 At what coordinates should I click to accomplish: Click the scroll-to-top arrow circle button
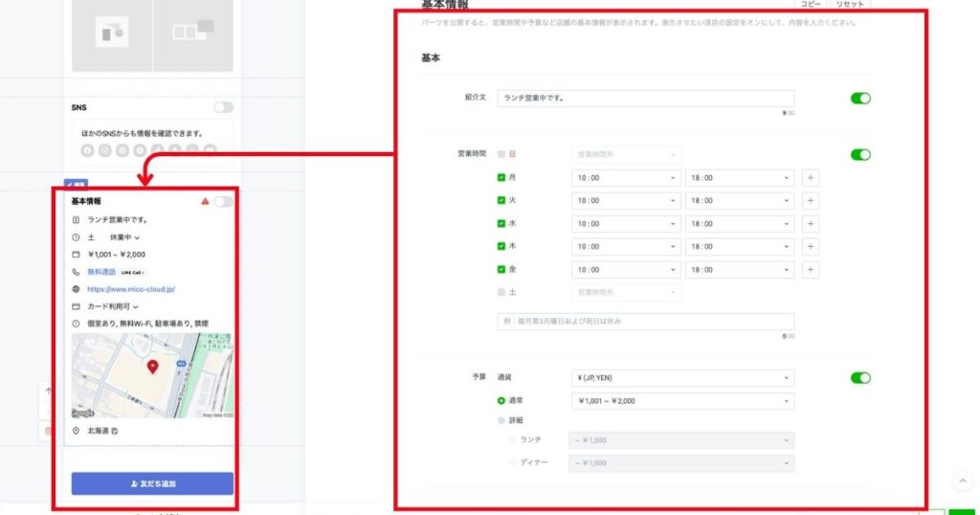tap(963, 481)
